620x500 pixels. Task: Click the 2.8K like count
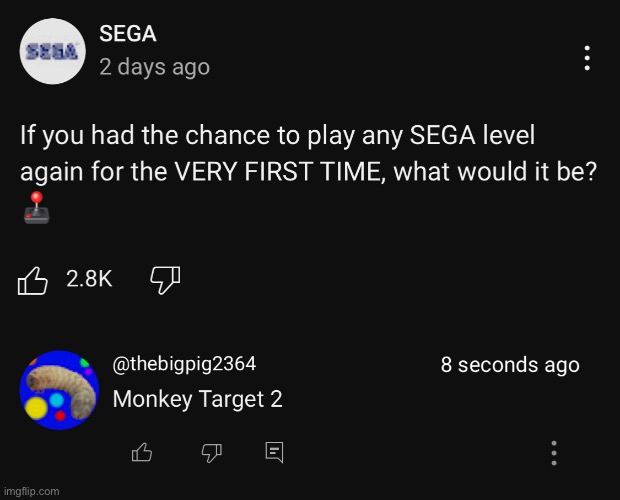point(89,281)
